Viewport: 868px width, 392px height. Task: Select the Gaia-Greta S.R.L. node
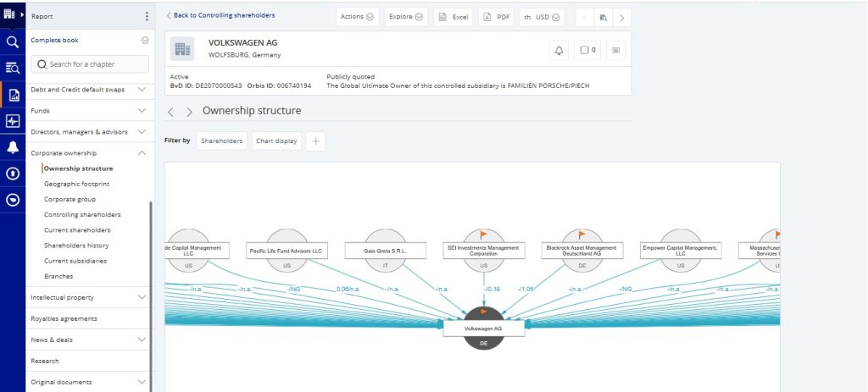[x=386, y=251]
